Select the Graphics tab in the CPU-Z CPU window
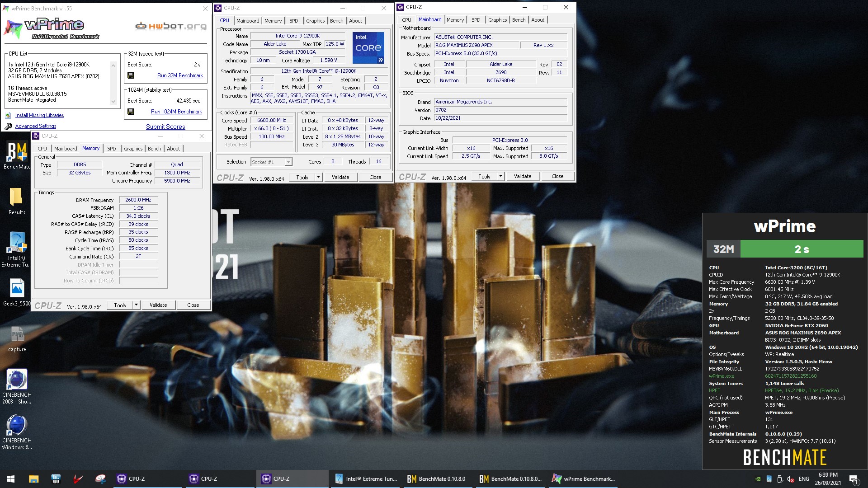Image resolution: width=868 pixels, height=488 pixels. [x=315, y=21]
